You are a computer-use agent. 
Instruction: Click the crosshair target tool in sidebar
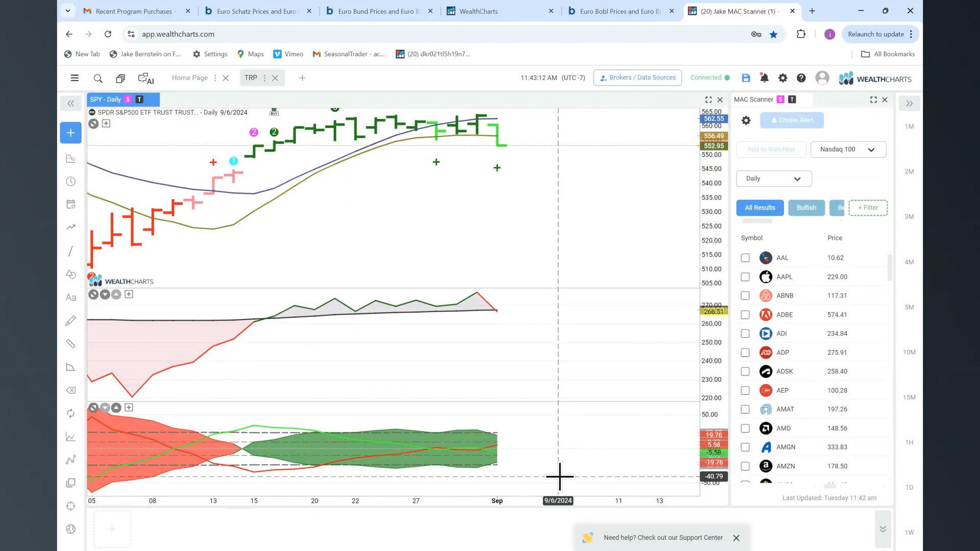pyautogui.click(x=70, y=506)
